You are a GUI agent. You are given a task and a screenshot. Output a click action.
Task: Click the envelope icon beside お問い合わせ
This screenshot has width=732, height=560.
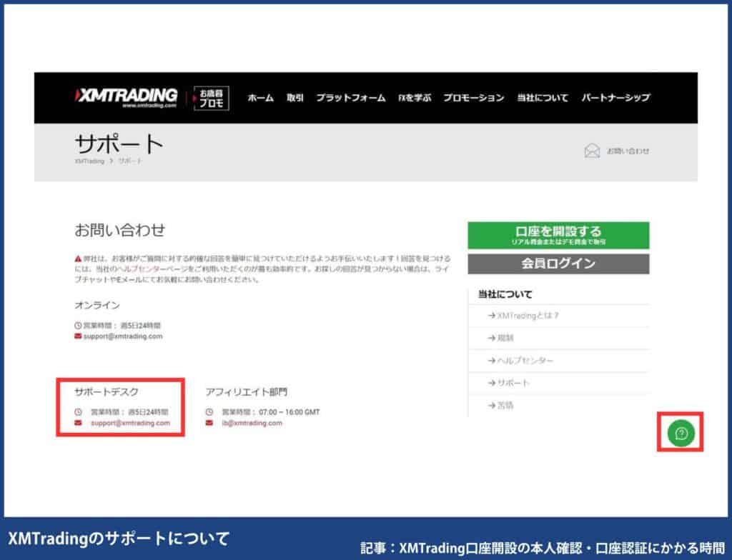592,151
